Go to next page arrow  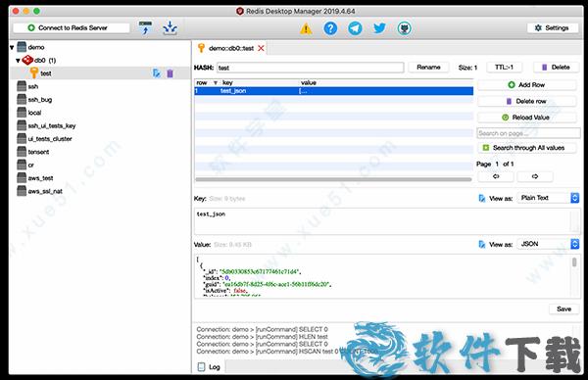(x=535, y=176)
